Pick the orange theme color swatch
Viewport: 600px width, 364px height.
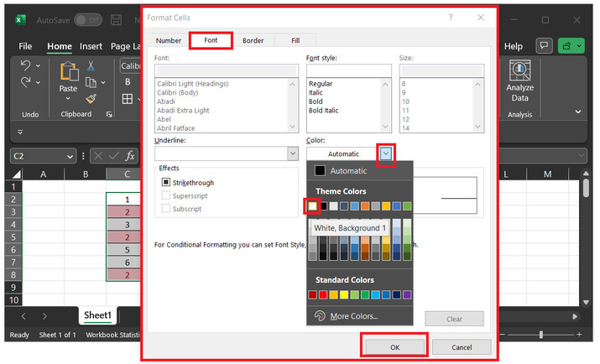(365, 206)
